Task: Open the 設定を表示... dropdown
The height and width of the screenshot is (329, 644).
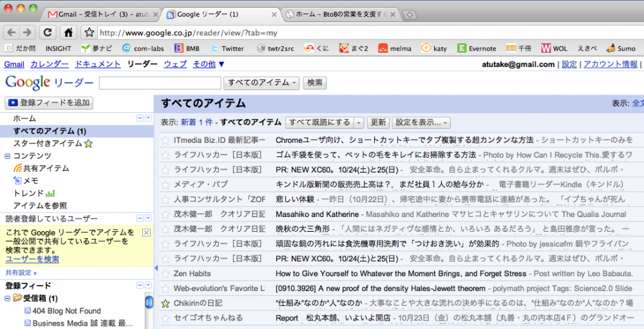Action: click(x=421, y=122)
